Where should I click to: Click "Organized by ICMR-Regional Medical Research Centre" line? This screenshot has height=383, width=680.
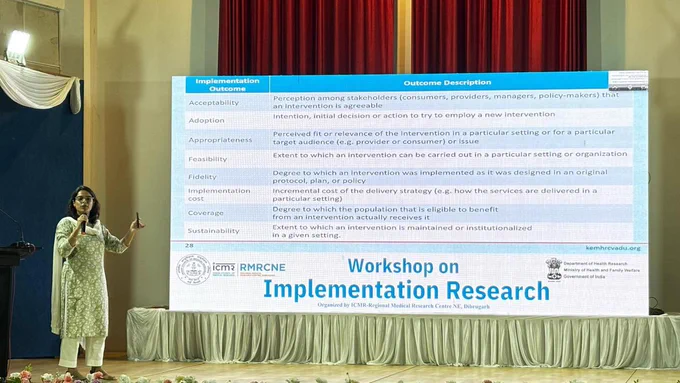[x=403, y=306]
